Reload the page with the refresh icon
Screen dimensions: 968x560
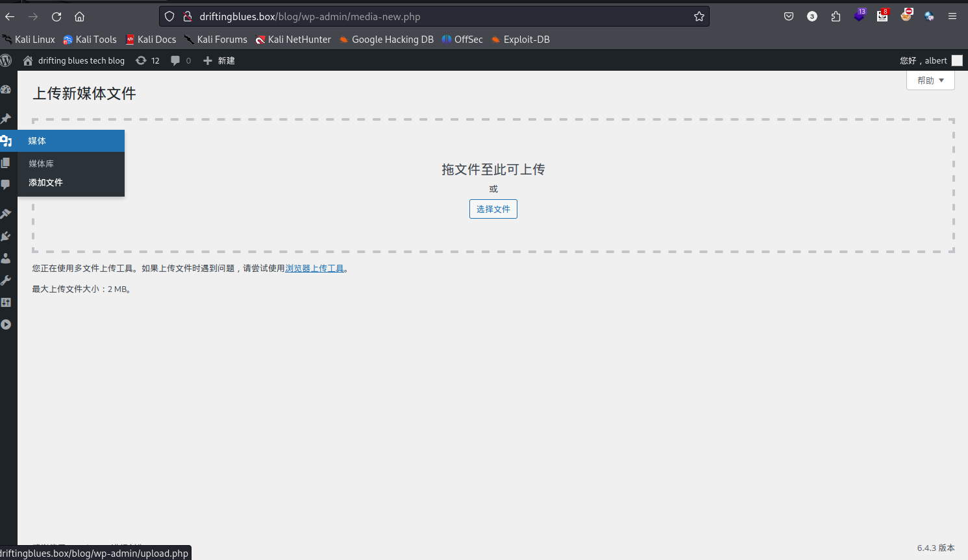pyautogui.click(x=56, y=16)
